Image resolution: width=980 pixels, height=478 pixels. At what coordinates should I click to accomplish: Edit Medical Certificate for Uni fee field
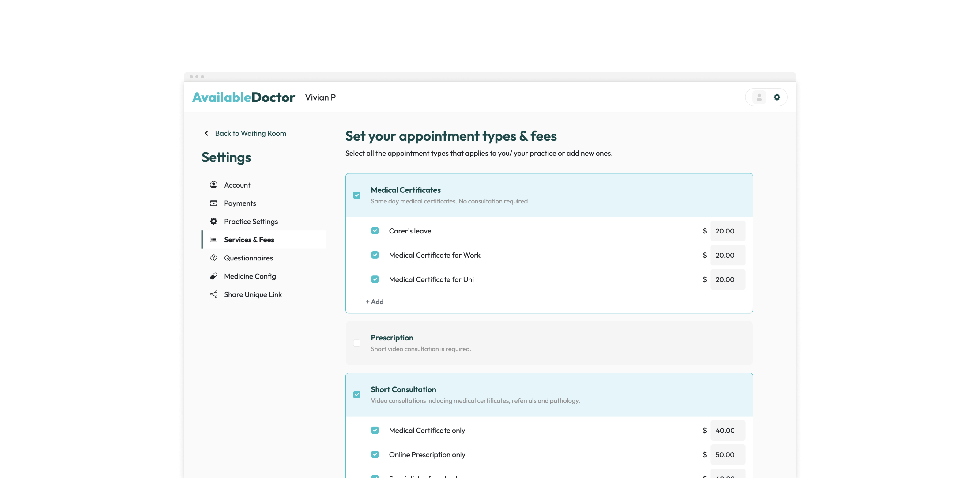[728, 279]
